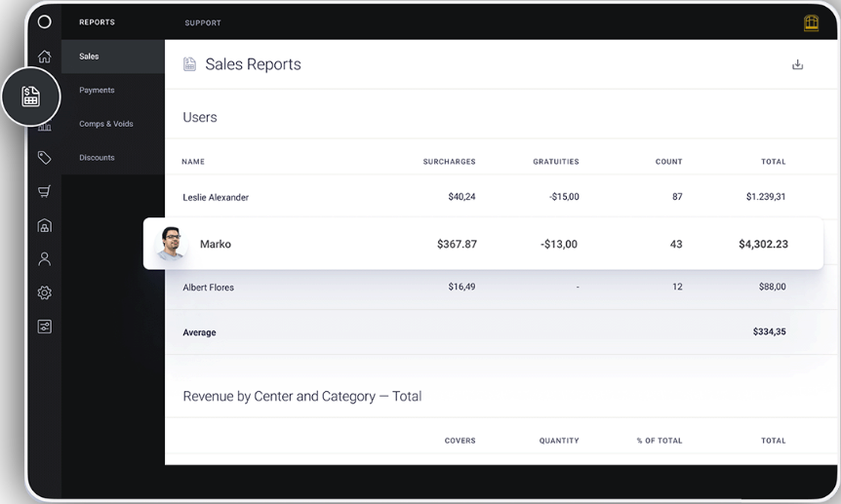Select the Leslie Alexander name cell
841x504 pixels.
tap(216, 197)
